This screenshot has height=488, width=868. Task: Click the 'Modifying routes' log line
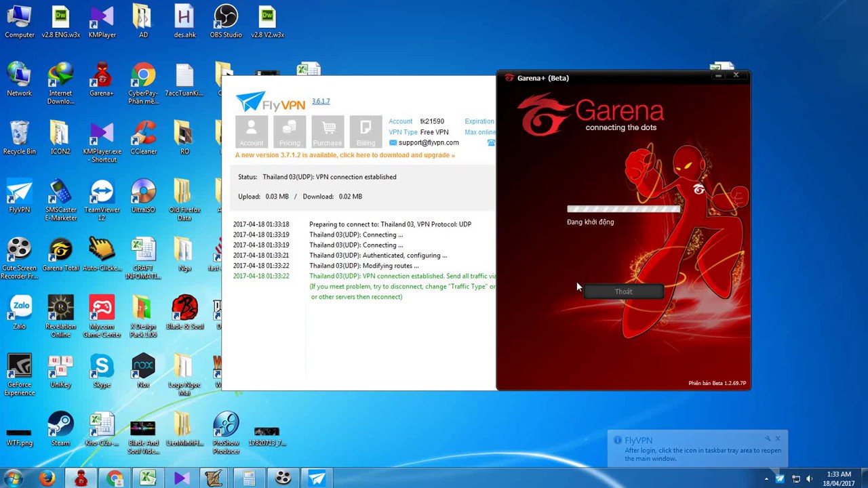363,266
